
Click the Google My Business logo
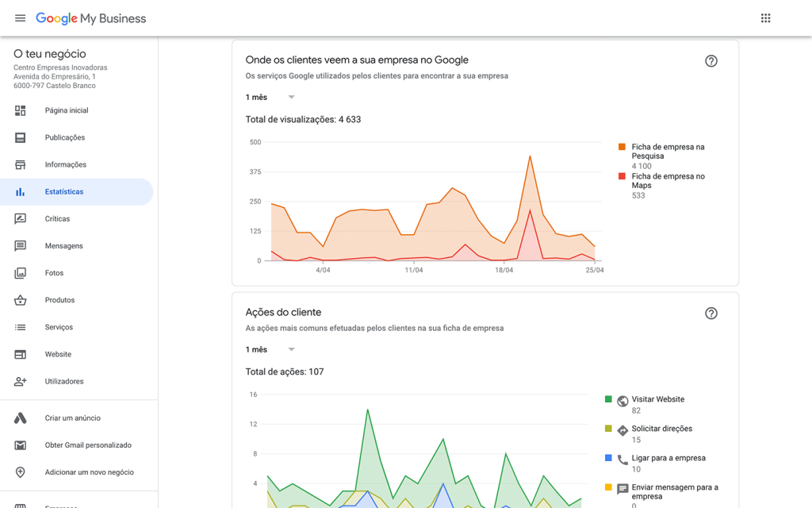pyautogui.click(x=91, y=18)
